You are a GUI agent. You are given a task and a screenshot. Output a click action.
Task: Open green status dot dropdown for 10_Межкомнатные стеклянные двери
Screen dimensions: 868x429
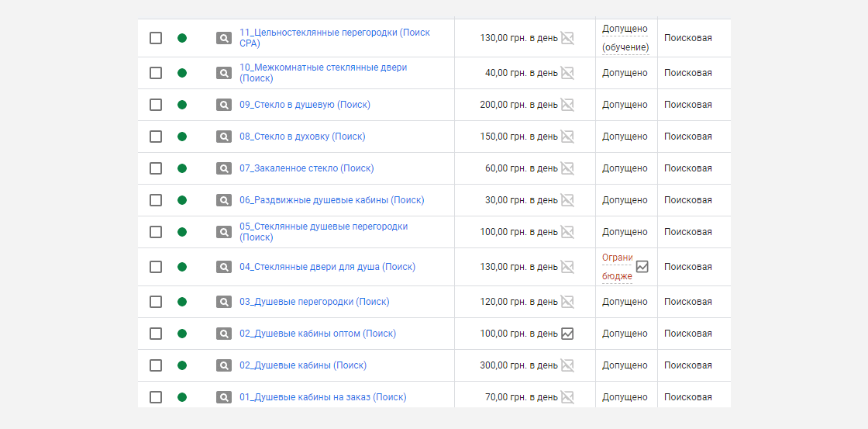(x=182, y=73)
